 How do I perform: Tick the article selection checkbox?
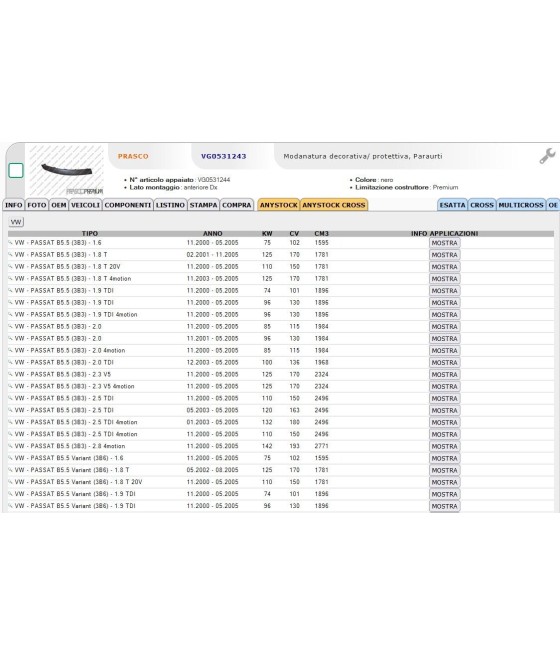click(16, 170)
